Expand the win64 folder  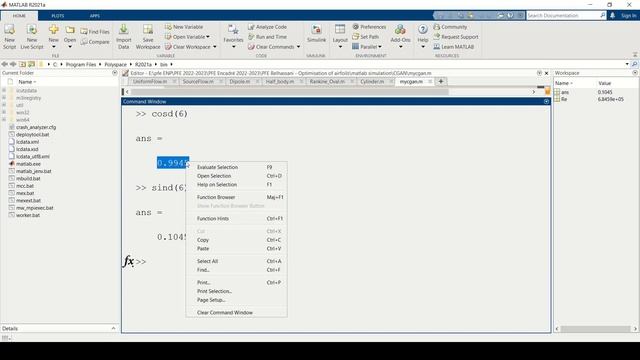click(4, 120)
